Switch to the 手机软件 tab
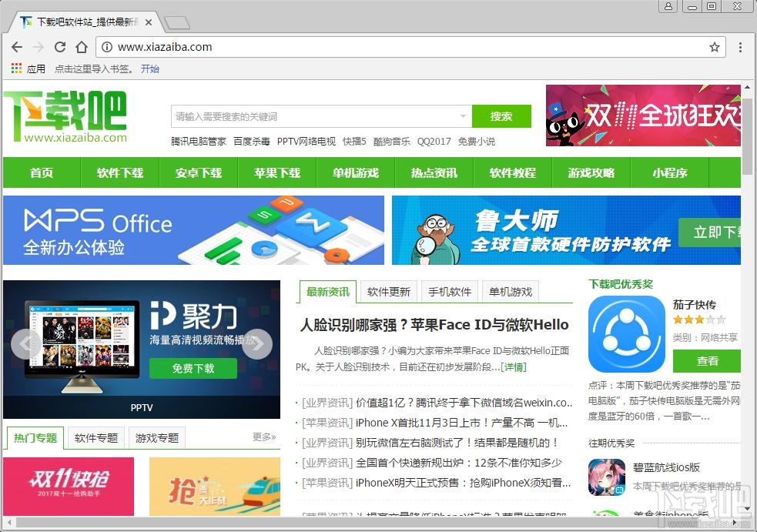The width and height of the screenshot is (757, 532). (x=450, y=292)
